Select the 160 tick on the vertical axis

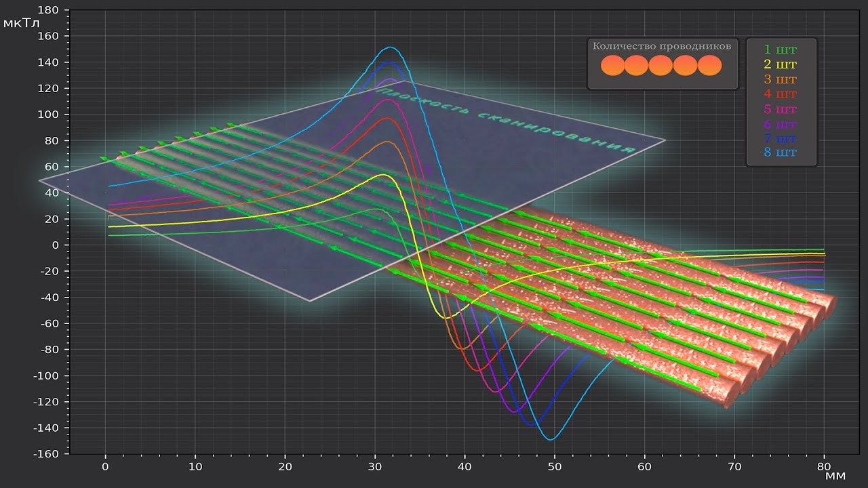(50, 36)
